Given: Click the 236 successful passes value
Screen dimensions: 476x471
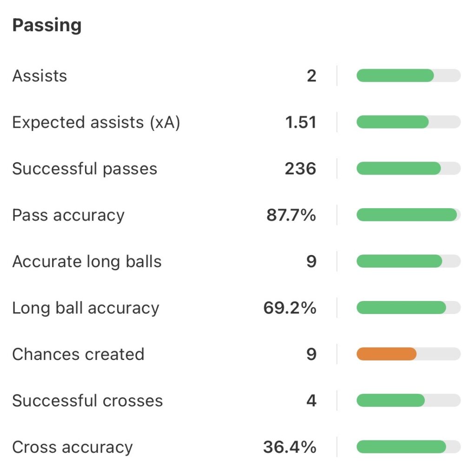Looking at the screenshot, I should pyautogui.click(x=300, y=169).
